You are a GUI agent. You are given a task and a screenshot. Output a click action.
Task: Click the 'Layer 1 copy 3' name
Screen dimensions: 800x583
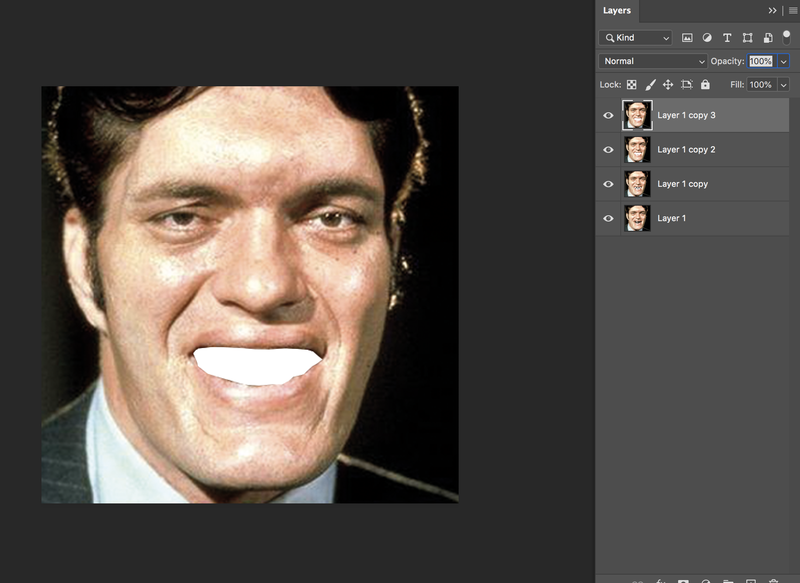[686, 115]
